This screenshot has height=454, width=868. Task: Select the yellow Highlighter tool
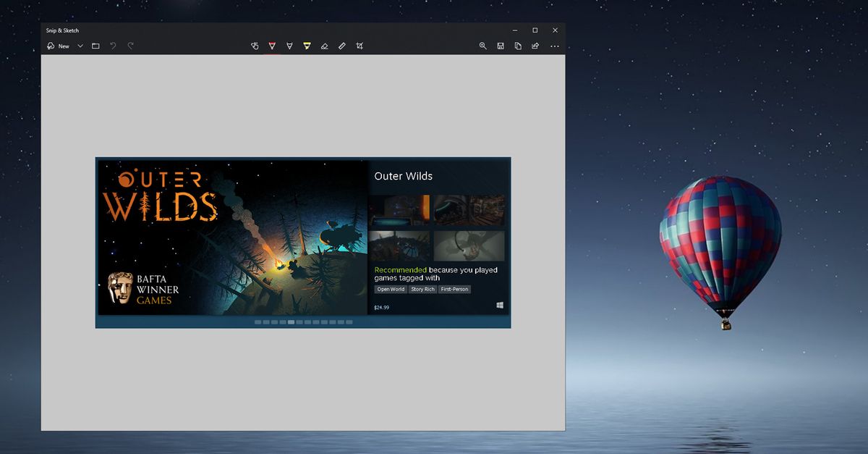(307, 45)
